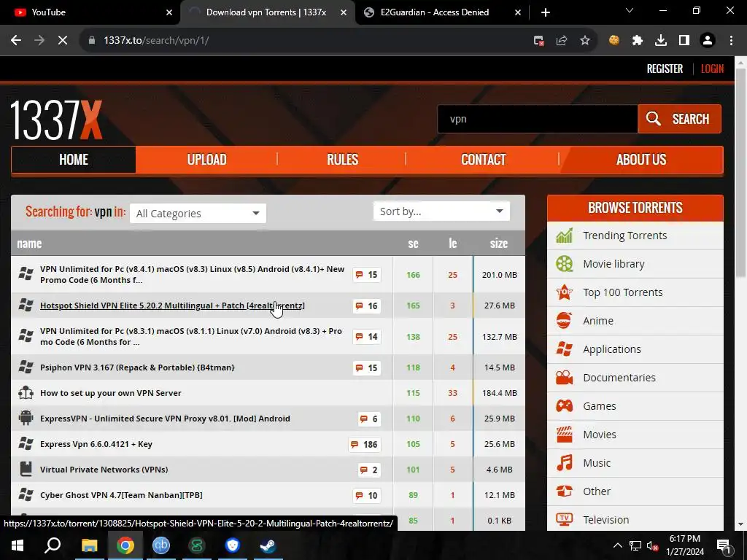Open the Music note icon
747x560 pixels.
pos(565,463)
